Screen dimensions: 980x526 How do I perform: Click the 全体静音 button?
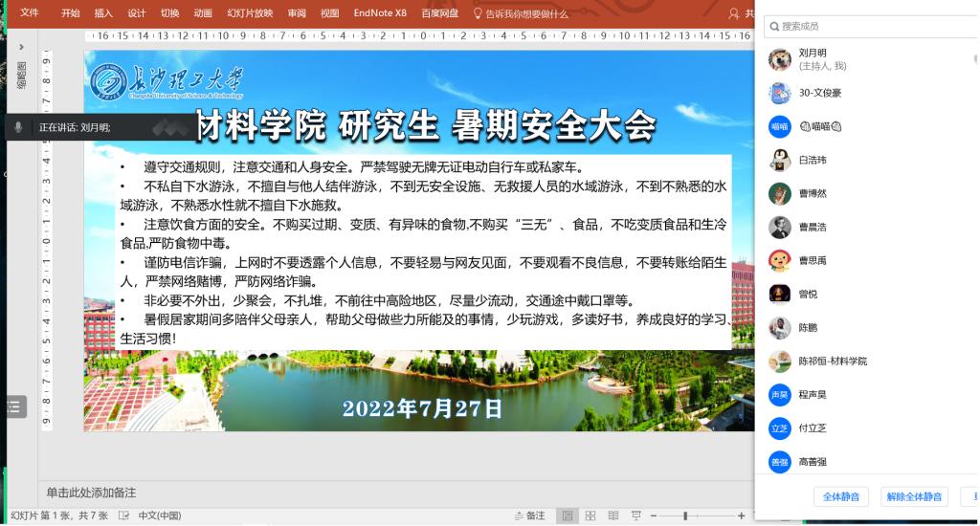[x=841, y=496]
